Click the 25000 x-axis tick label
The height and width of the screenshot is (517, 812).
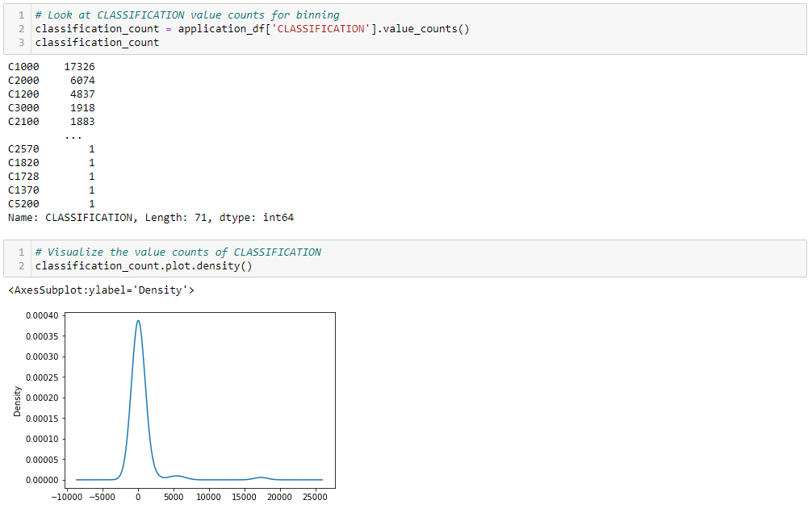(x=315, y=497)
